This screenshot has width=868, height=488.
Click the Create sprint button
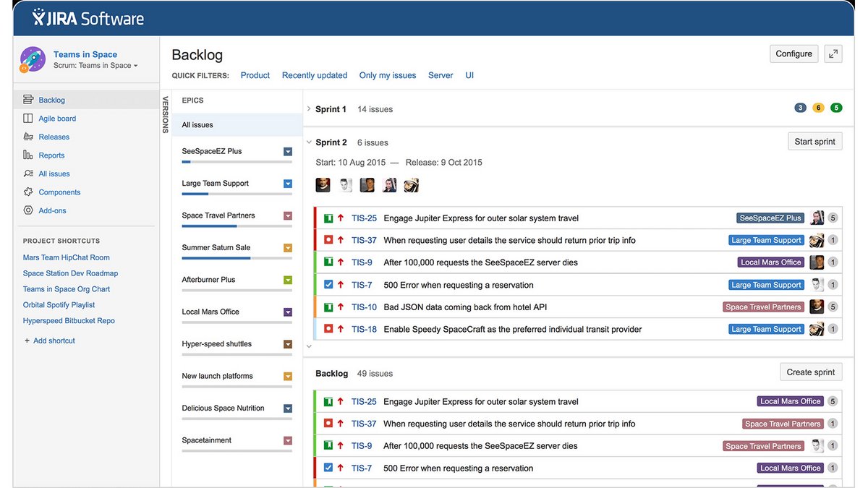coord(811,372)
